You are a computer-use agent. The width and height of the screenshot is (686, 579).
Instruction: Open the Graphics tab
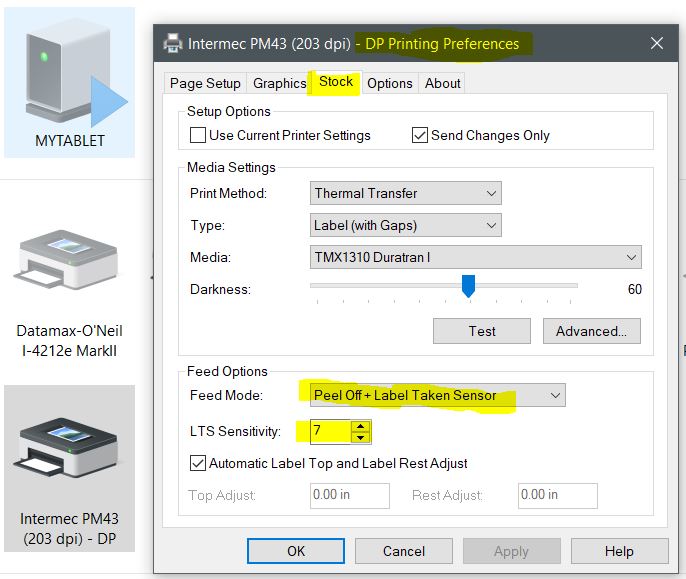(279, 83)
